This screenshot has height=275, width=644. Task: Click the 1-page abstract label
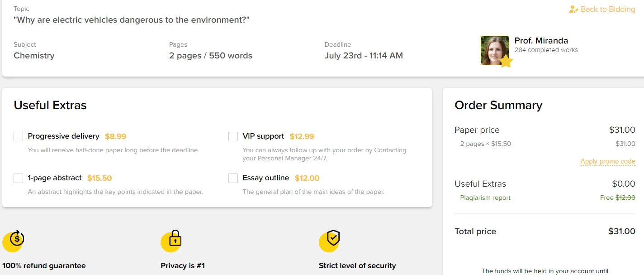pos(55,178)
